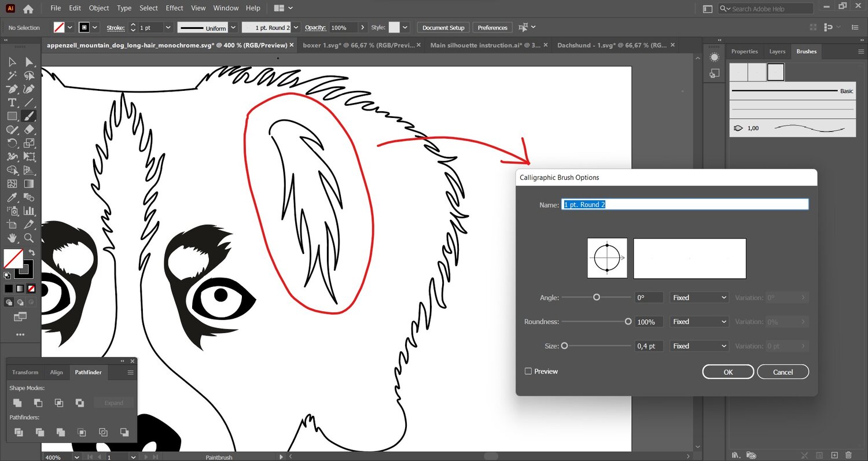Open the Effect menu
Viewport: 868px width, 461px height.
pyautogui.click(x=174, y=8)
